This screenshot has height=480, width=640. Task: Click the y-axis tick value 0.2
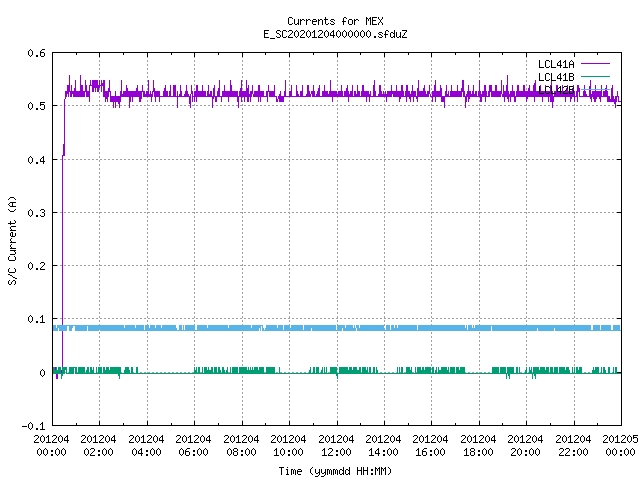[x=36, y=266]
